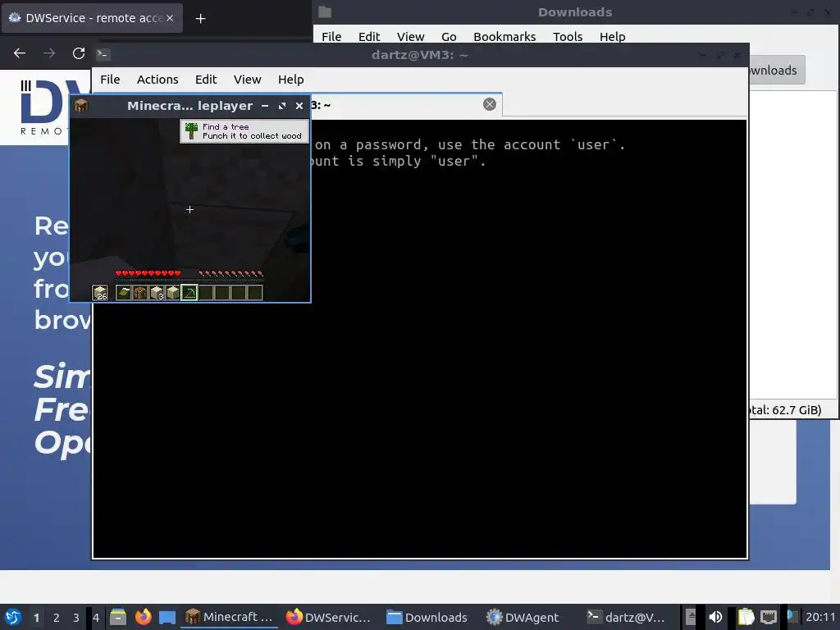Select the first hotbar slot with green item
This screenshot has height=630, width=840.
click(x=123, y=293)
